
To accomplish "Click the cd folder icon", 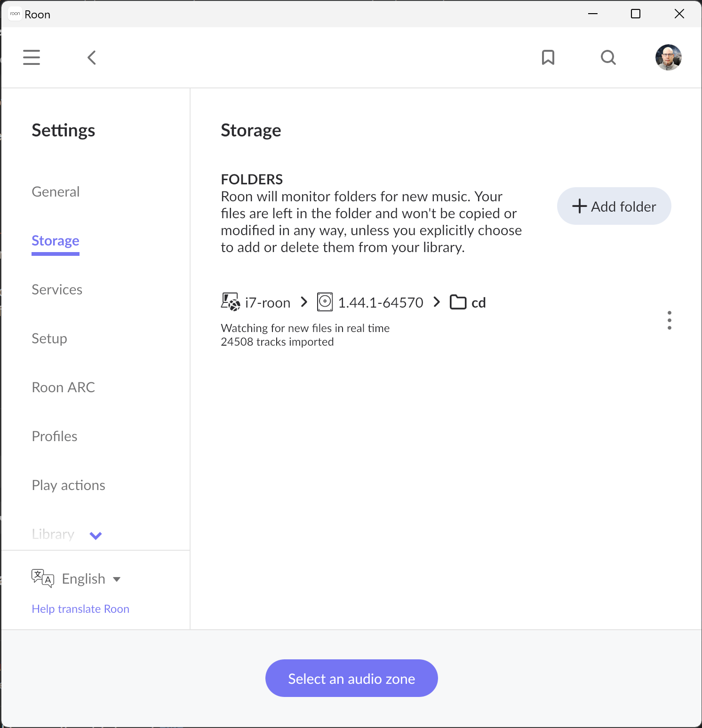I will 458,302.
